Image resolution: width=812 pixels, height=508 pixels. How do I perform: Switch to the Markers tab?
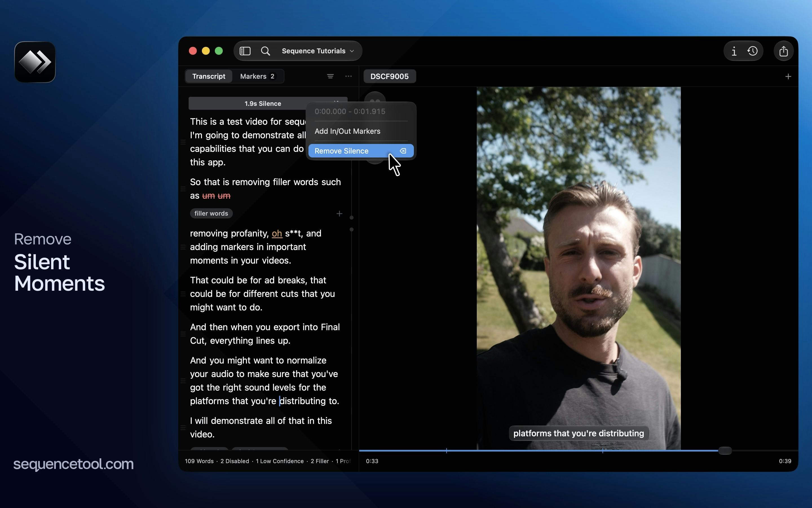click(x=257, y=76)
